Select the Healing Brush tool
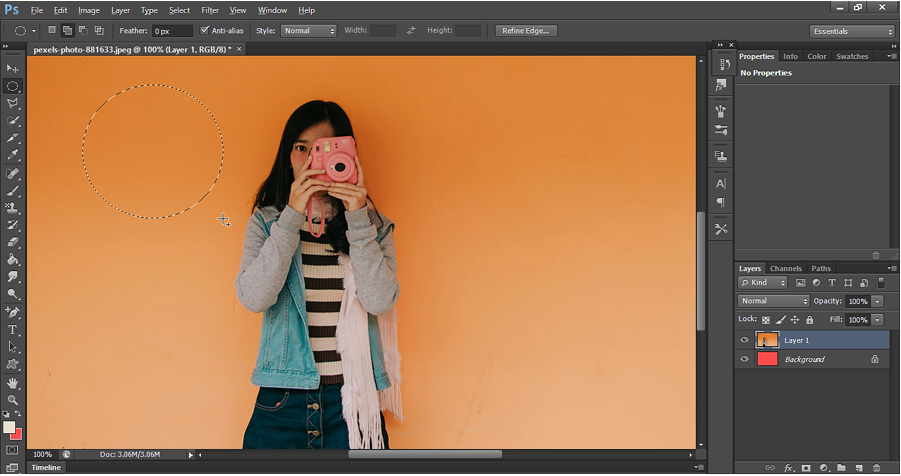 click(12, 174)
